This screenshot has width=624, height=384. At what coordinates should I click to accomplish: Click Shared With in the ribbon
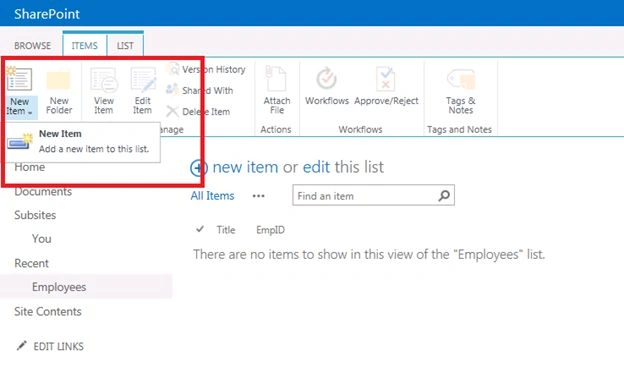(x=200, y=90)
